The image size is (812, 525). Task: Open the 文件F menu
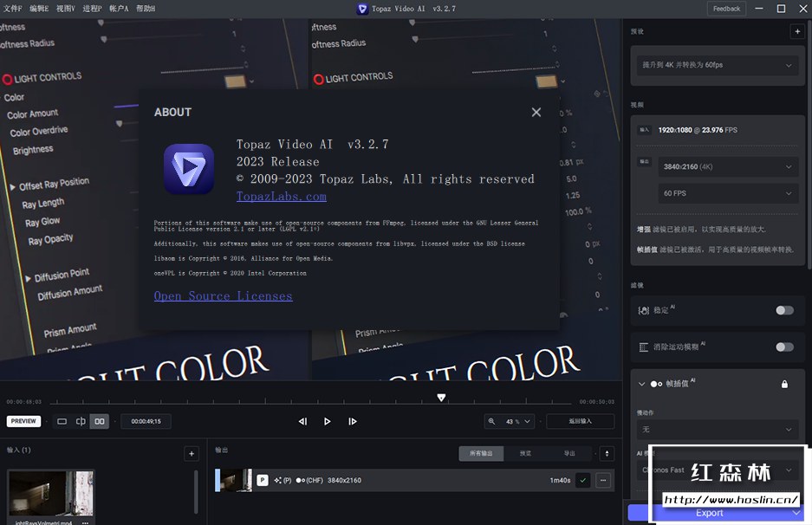click(13, 9)
